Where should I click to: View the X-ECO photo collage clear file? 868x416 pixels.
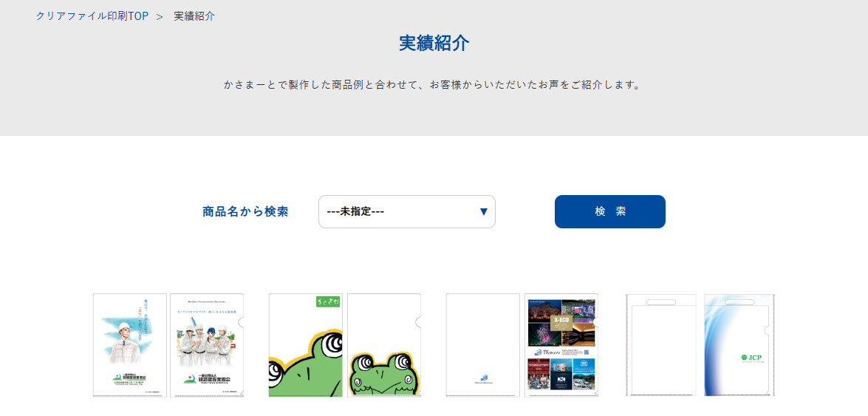(561, 345)
